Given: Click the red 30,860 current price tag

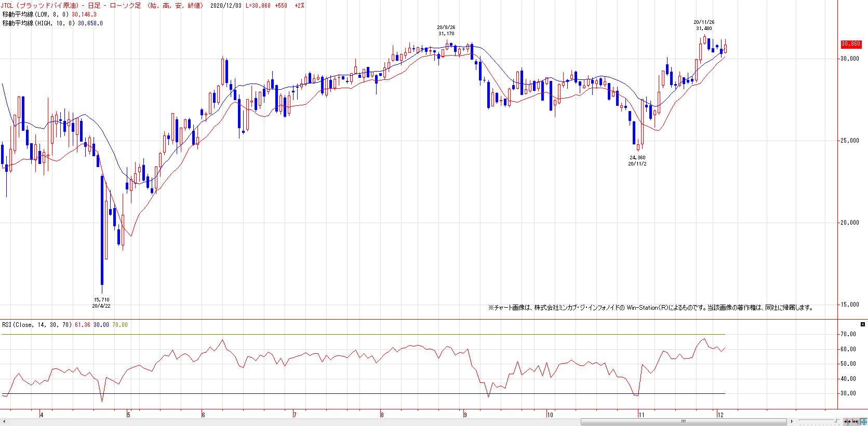Looking at the screenshot, I should tap(851, 44).
